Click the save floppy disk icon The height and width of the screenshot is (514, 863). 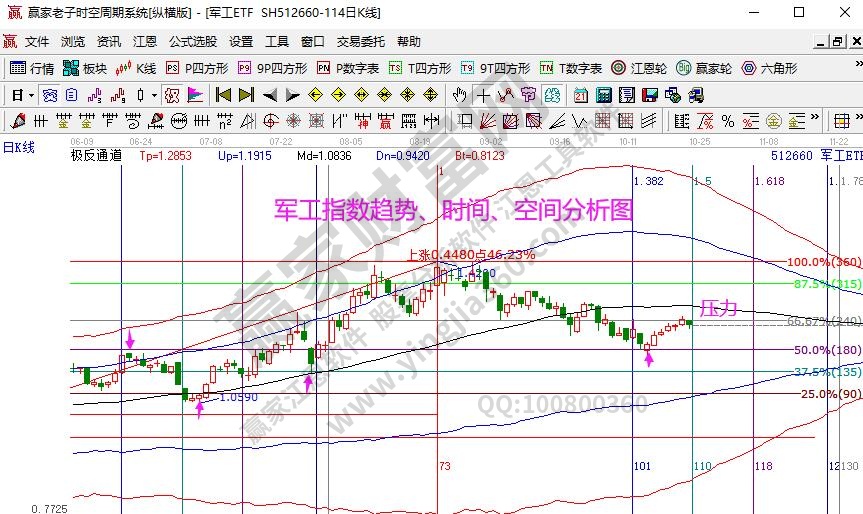[649, 96]
